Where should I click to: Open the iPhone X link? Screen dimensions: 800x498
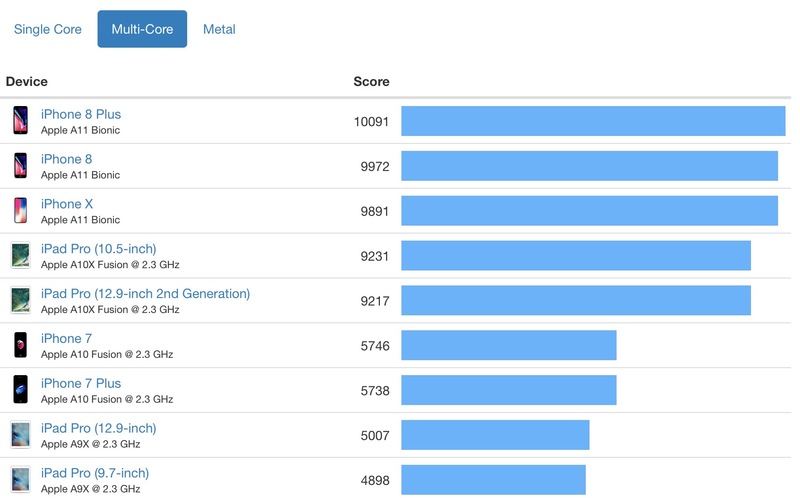[x=67, y=204]
